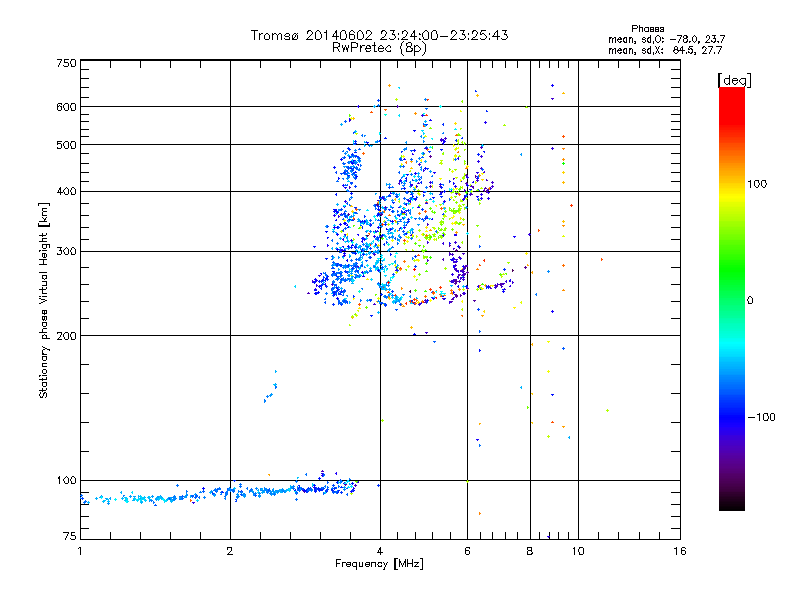Click the 'Phases' statistics heading

647,29
